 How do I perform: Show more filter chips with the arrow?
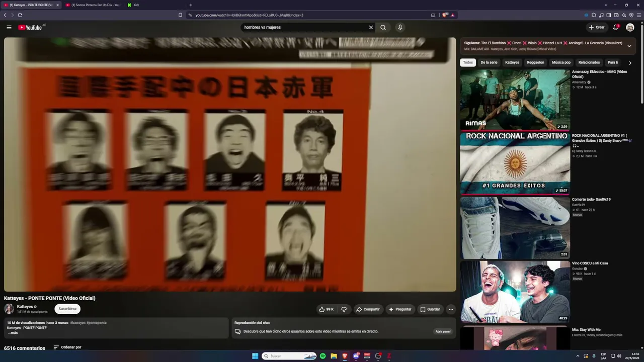coord(630,63)
